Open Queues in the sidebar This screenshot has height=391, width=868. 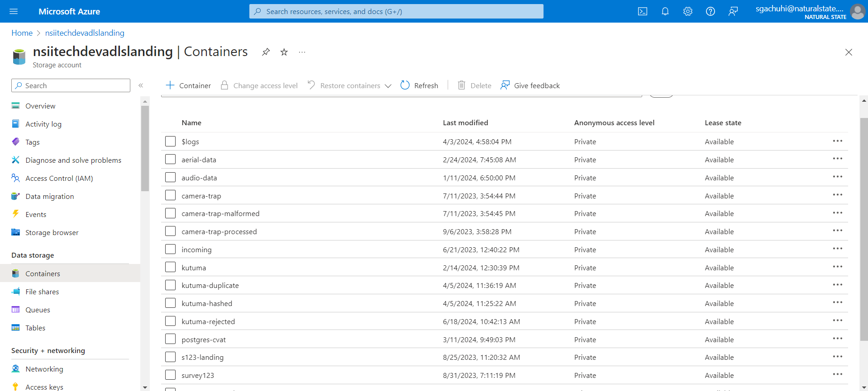tap(38, 310)
